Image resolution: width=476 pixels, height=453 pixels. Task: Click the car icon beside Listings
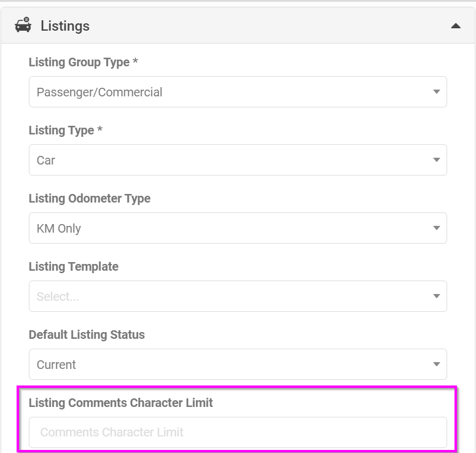[23, 25]
